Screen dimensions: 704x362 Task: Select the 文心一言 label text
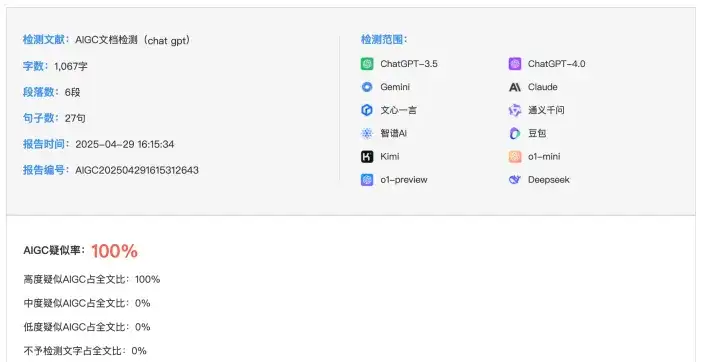click(x=398, y=110)
